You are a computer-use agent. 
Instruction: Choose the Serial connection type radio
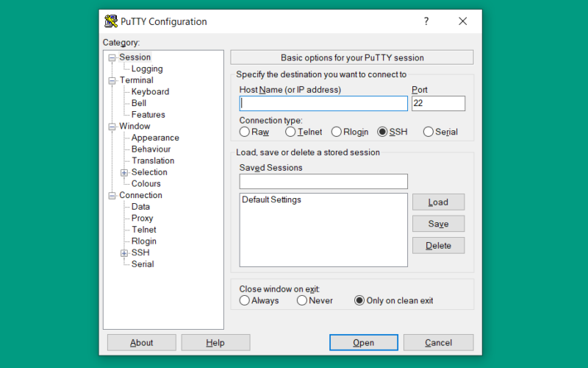429,132
